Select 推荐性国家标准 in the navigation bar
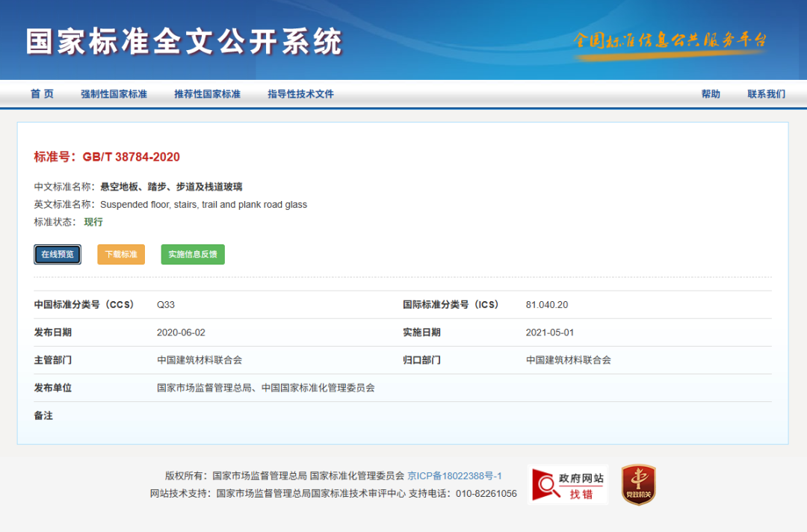The width and height of the screenshot is (807, 532). tap(207, 94)
